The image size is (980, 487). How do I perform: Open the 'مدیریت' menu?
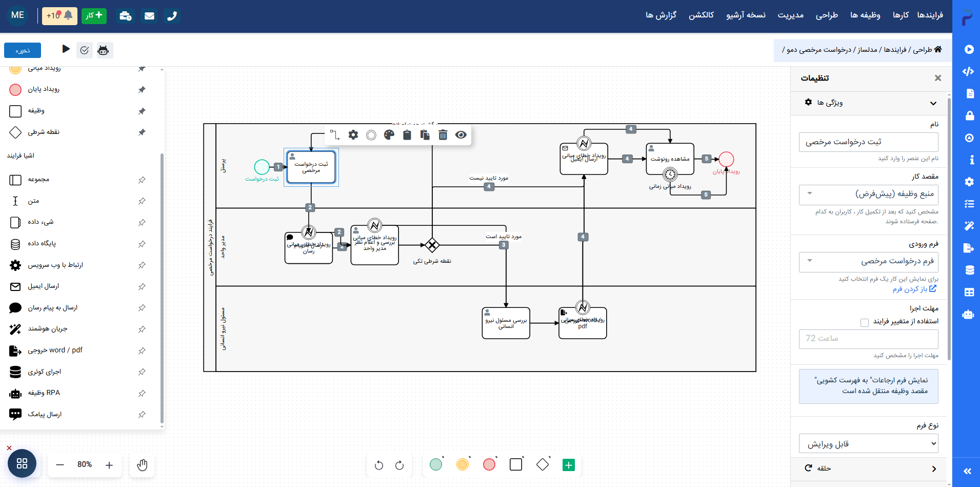tap(790, 15)
